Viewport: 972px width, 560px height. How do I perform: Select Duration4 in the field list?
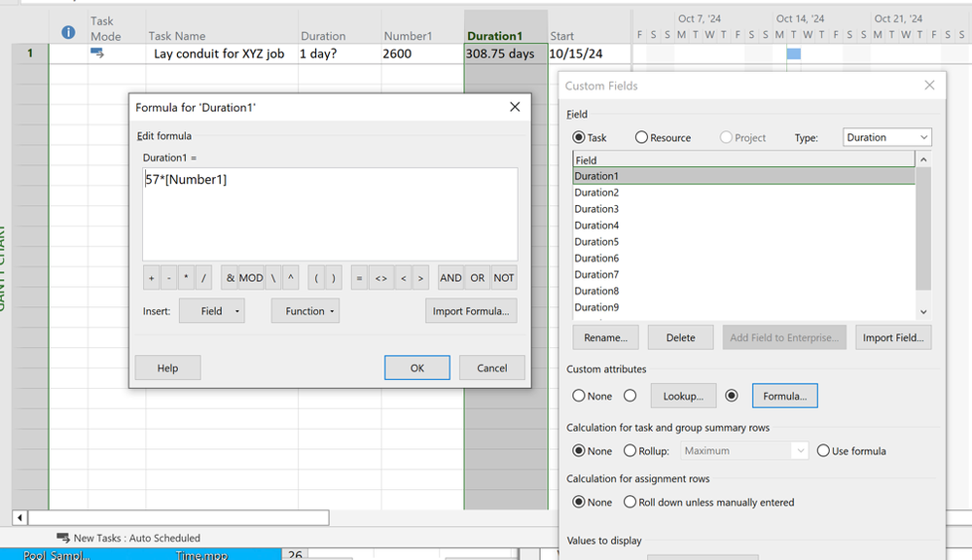click(x=743, y=226)
